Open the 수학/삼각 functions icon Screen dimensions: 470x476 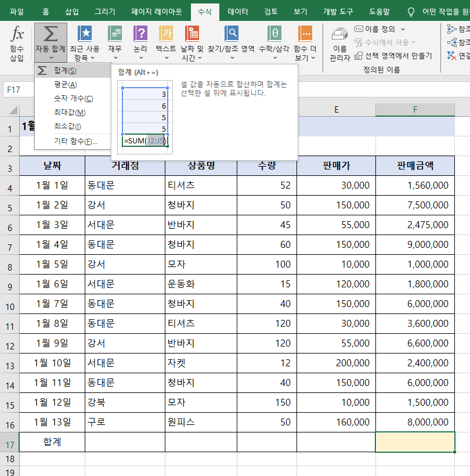(x=274, y=33)
